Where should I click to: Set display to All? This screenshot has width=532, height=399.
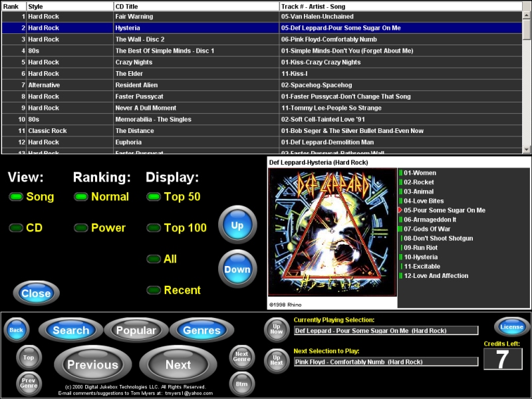pyautogui.click(x=162, y=259)
